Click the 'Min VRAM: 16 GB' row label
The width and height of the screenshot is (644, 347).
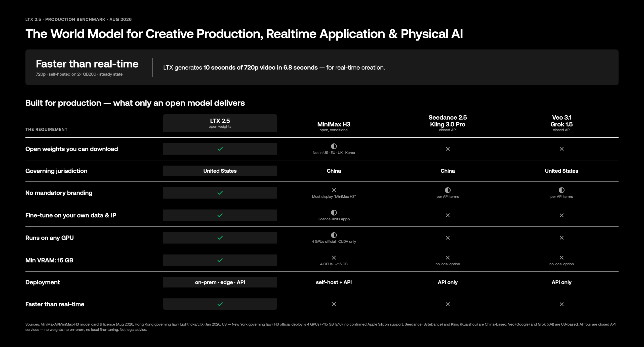click(x=49, y=260)
